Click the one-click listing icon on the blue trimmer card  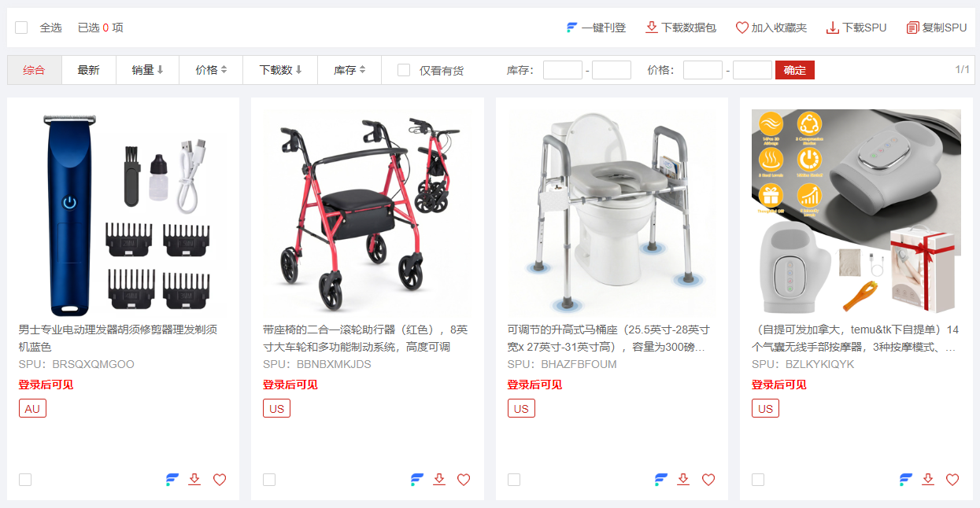pos(172,480)
